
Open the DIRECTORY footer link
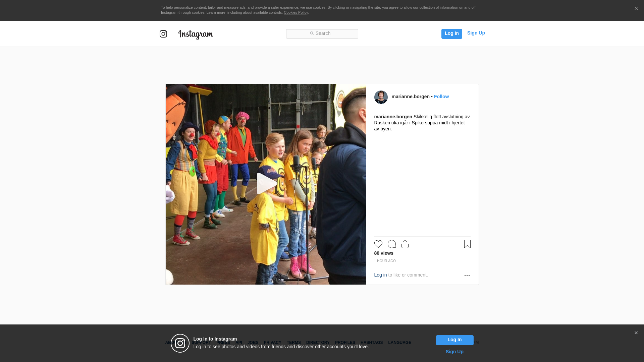(x=318, y=343)
